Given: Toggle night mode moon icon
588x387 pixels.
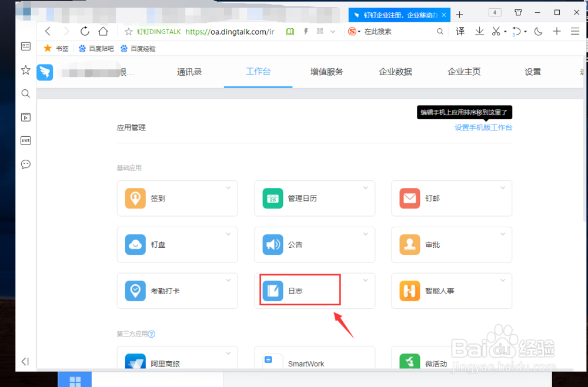Looking at the screenshot, I should [539, 32].
